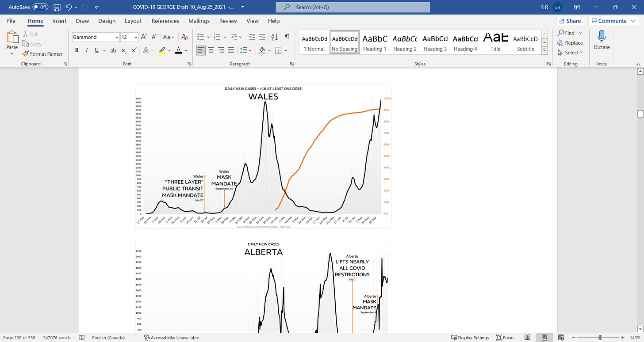Click the multilevel list icon
Image resolution: width=644 pixels, height=342 pixels.
(x=233, y=37)
